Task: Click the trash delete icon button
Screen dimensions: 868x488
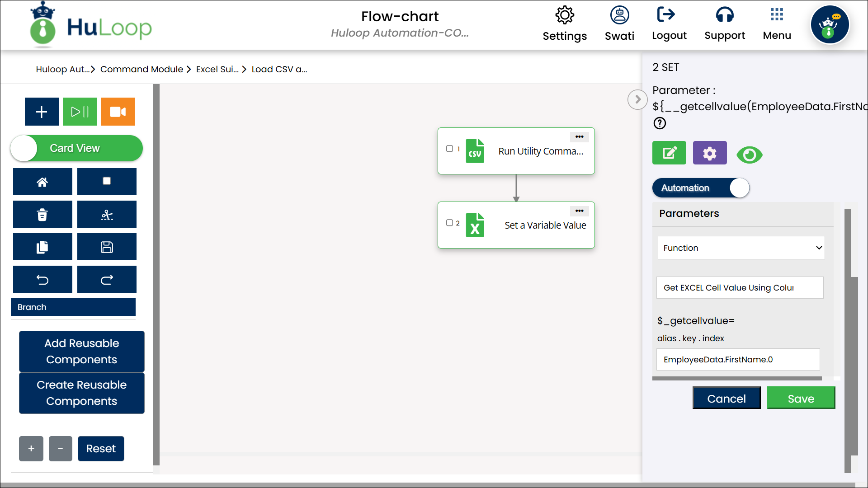Action: coord(42,215)
